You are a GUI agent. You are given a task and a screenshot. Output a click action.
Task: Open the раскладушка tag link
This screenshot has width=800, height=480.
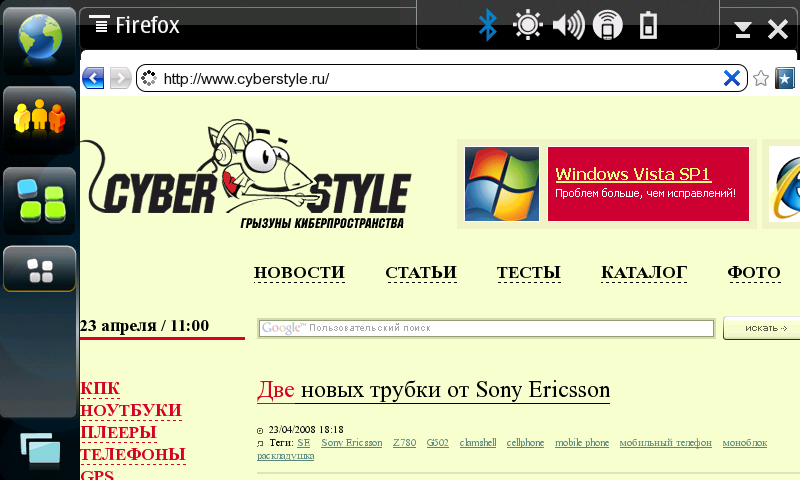tap(285, 456)
